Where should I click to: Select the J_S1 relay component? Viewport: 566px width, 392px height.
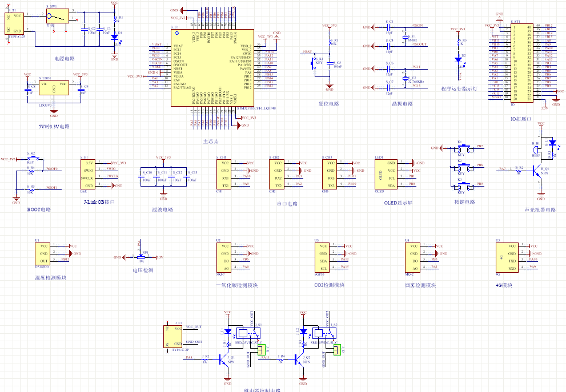click(248, 333)
